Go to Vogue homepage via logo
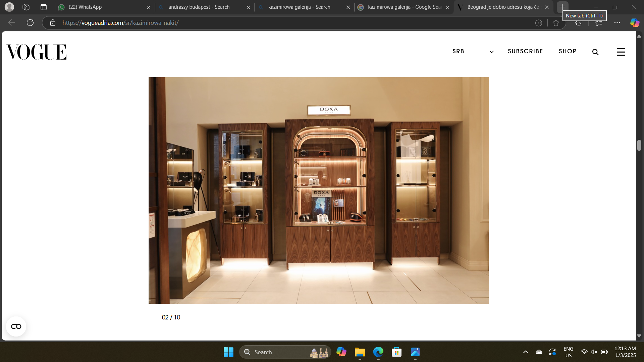The image size is (644, 362). 37,52
